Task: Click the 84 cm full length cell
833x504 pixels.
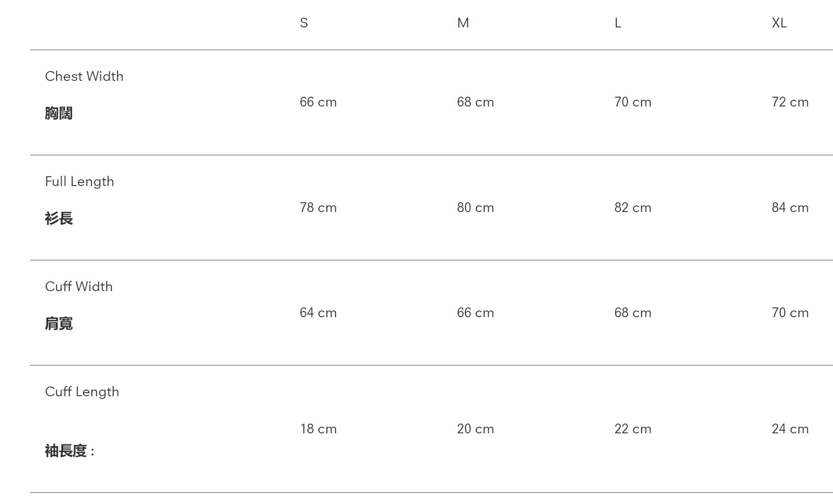Action: point(790,208)
